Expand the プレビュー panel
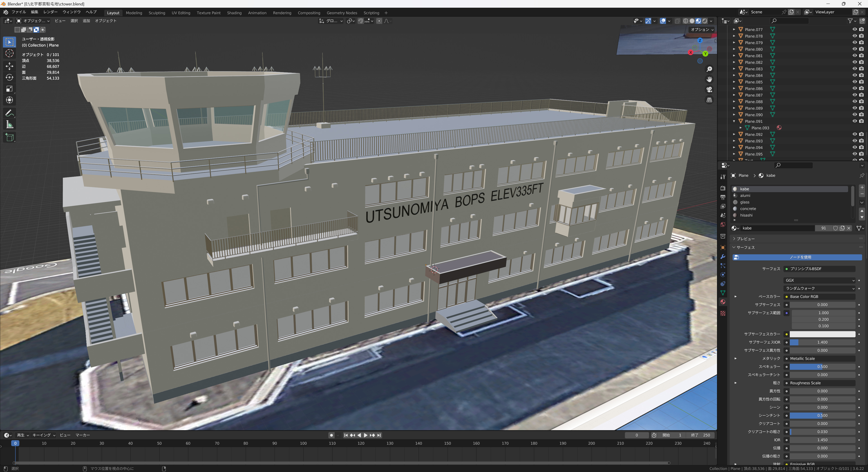 745,239
